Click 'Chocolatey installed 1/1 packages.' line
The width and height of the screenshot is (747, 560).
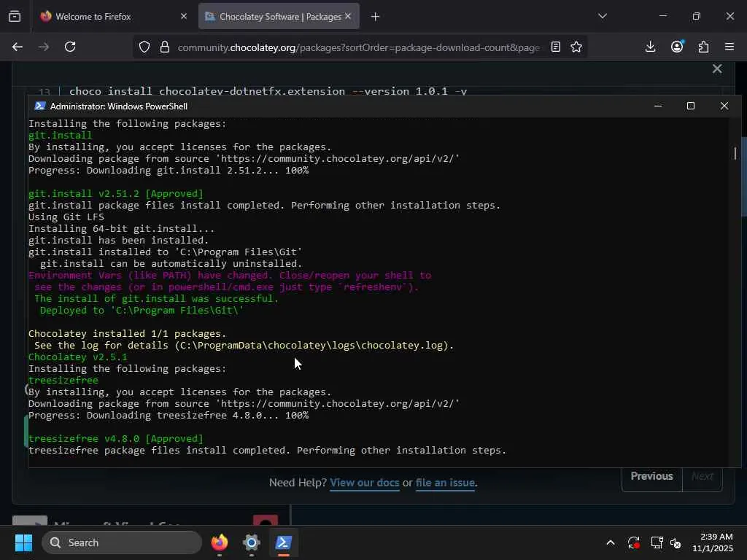(x=127, y=334)
